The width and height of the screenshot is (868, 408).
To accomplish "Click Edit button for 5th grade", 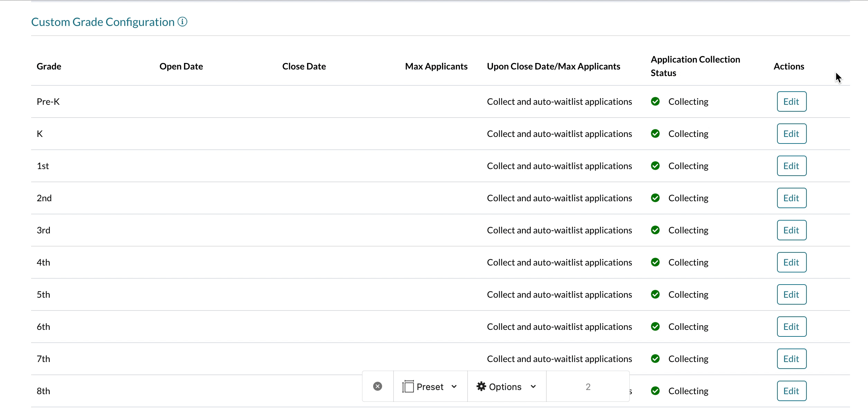I will click(x=791, y=294).
